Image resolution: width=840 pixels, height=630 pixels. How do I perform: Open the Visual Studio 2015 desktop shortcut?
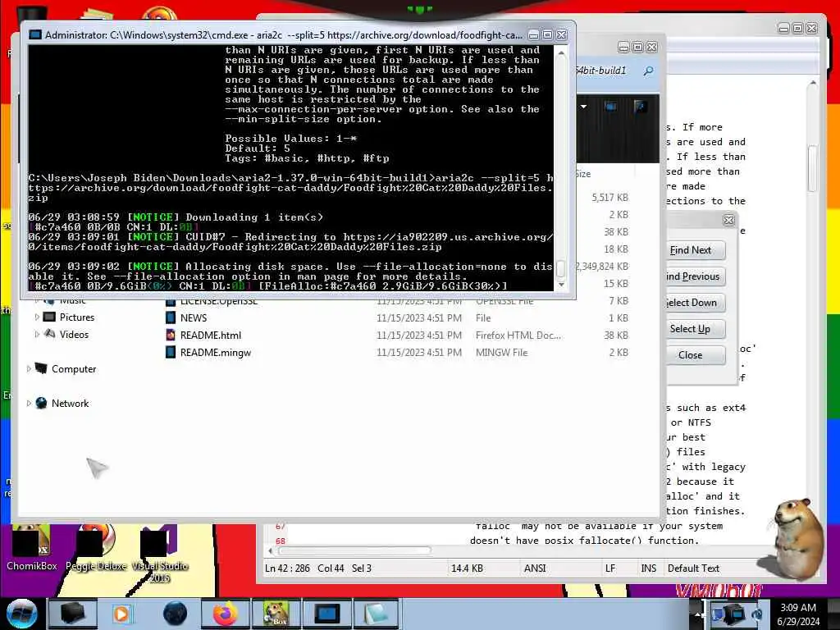160,554
